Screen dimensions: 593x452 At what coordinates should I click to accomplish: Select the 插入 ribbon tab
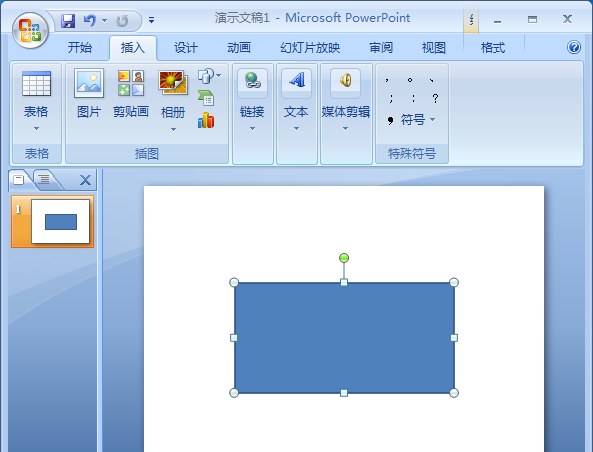click(x=133, y=48)
